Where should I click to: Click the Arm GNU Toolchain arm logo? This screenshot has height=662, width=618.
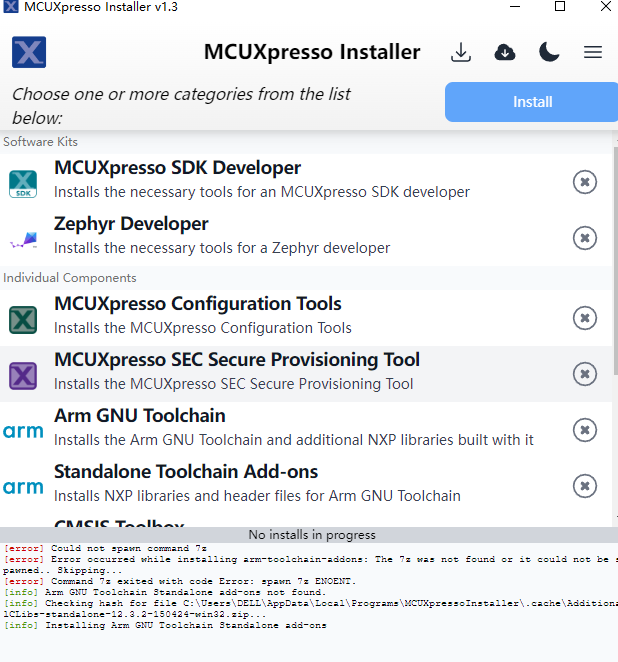[x=23, y=431]
